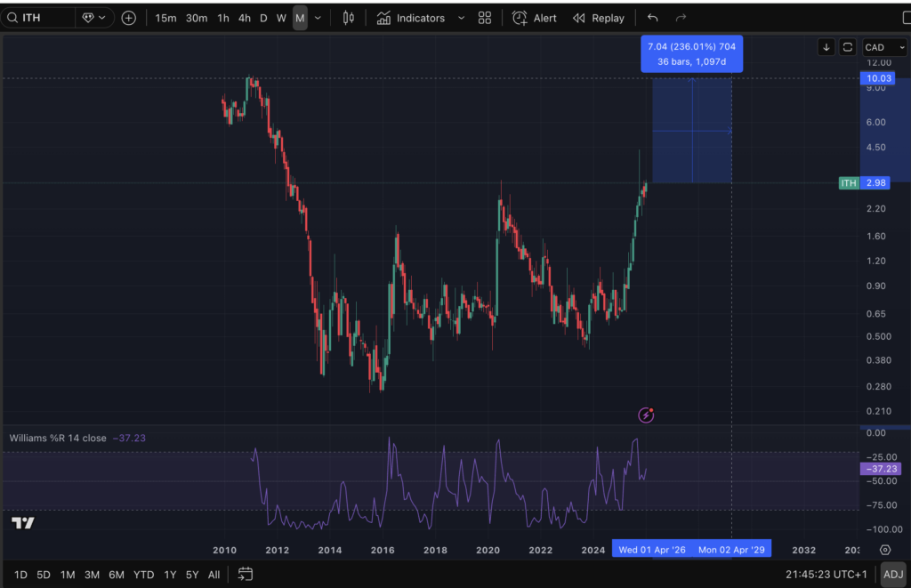Click the Alert button
Image resolution: width=911 pixels, height=588 pixels.
535,18
